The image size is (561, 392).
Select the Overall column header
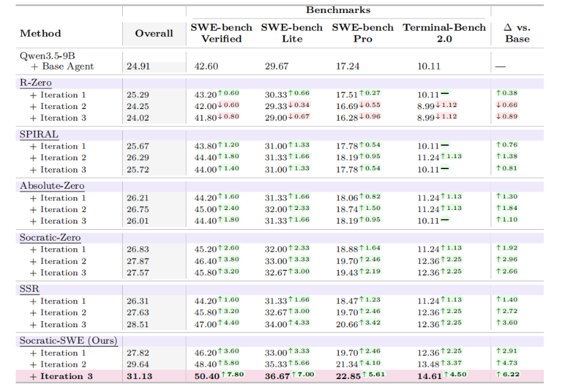[154, 33]
